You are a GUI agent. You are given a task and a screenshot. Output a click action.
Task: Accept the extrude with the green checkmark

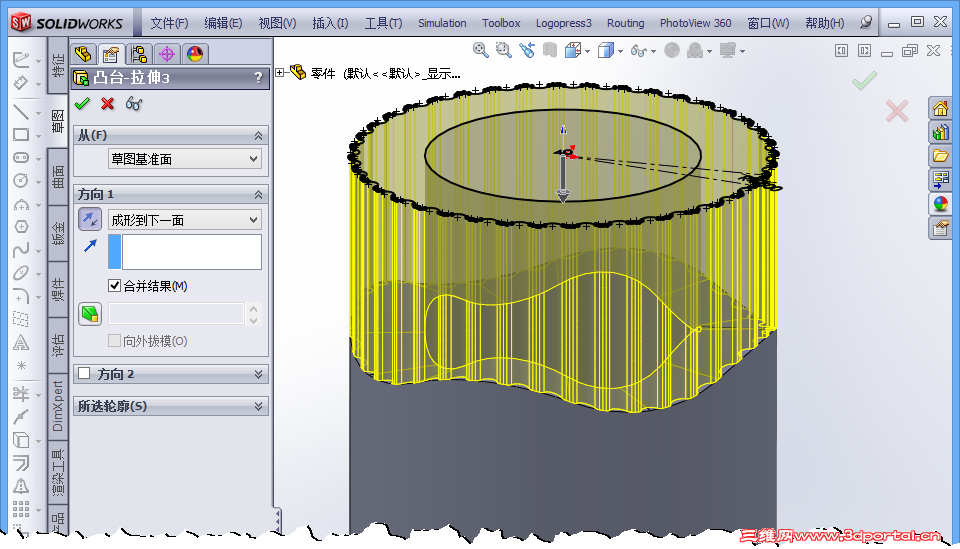(x=82, y=103)
